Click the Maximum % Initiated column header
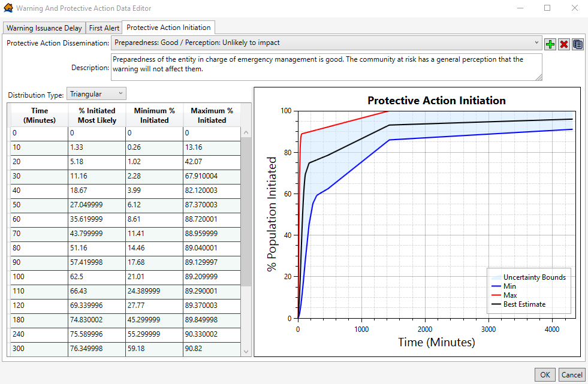 (212, 116)
